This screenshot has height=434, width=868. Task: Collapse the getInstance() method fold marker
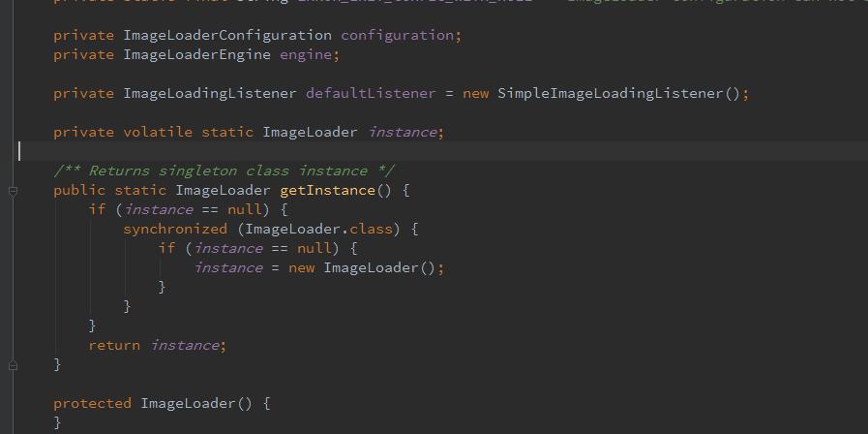13,191
